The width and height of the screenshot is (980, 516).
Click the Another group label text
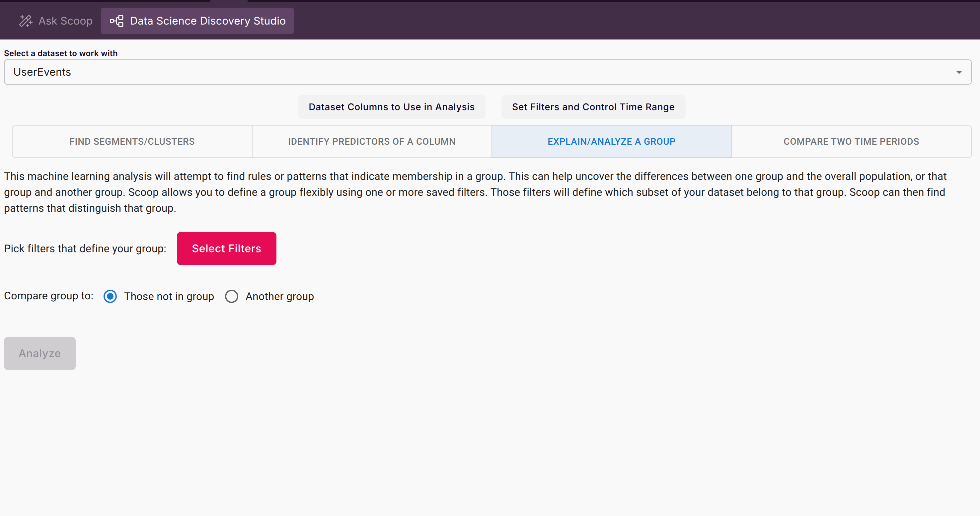click(280, 296)
